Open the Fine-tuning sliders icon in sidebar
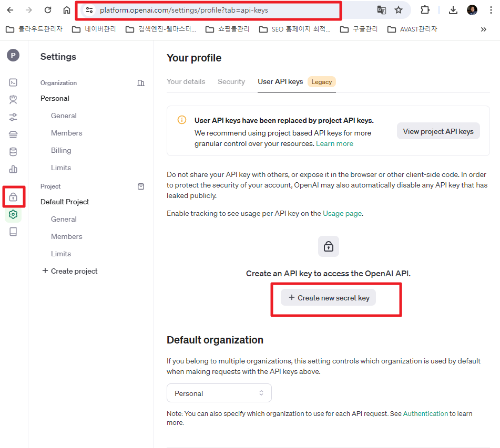500x448 pixels. [x=13, y=117]
